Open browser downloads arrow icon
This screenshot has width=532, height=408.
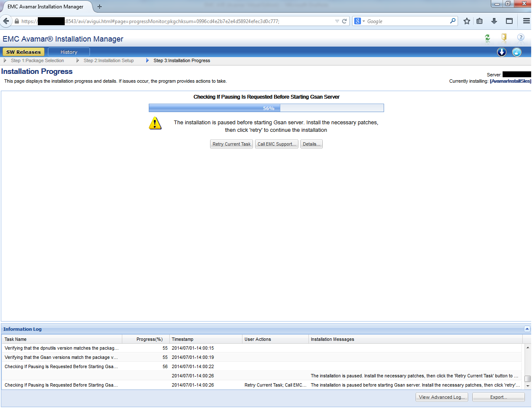tap(494, 21)
